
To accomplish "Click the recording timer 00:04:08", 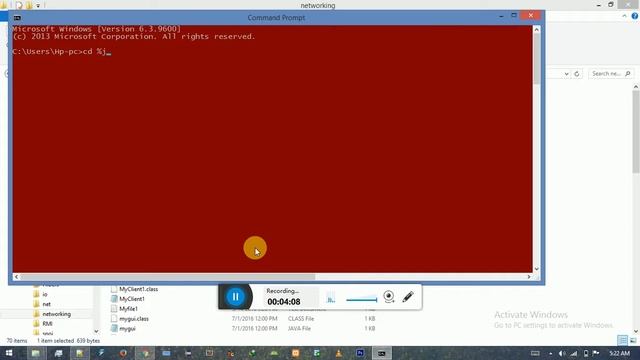I will [x=284, y=302].
